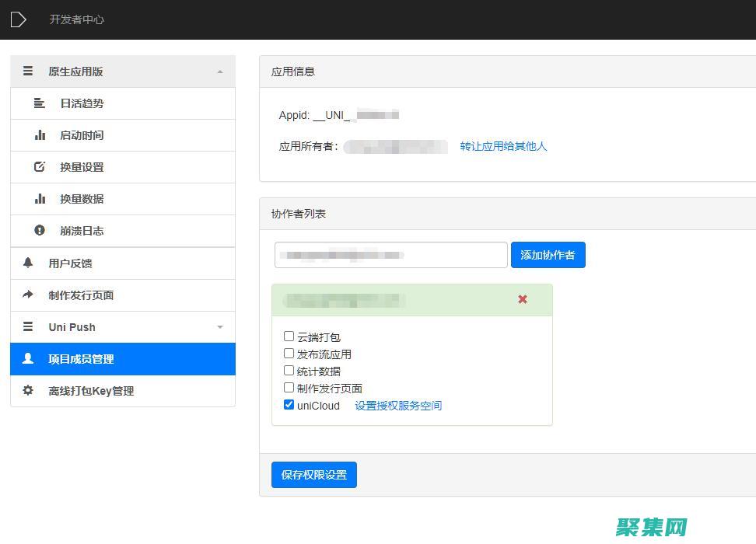Open 换量设置 via its edit icon
The image size is (756, 544).
[40, 166]
